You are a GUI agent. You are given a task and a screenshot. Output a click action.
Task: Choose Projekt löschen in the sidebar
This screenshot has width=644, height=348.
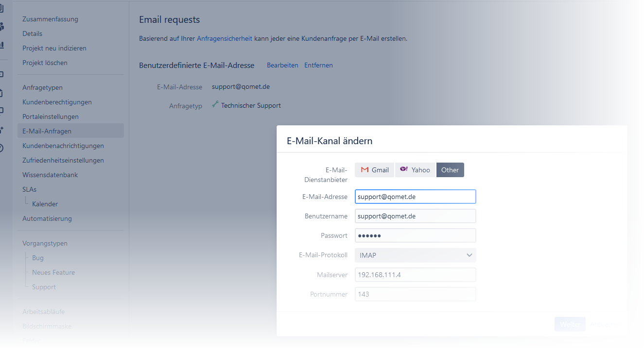click(45, 63)
